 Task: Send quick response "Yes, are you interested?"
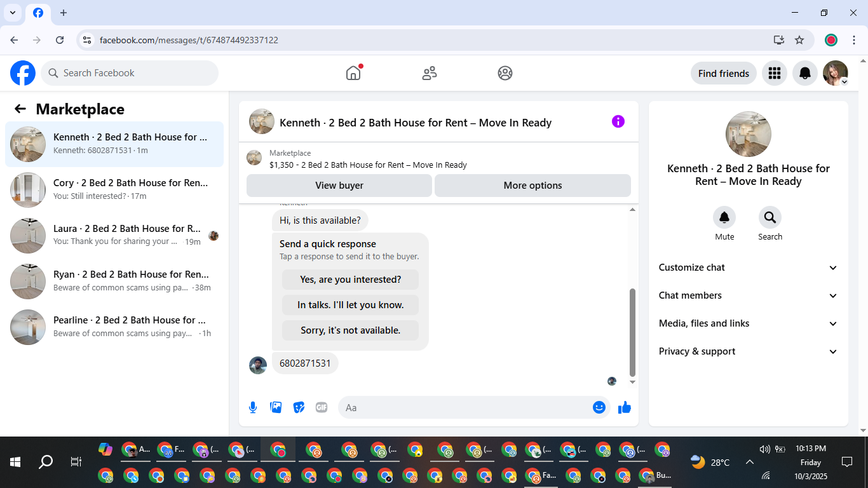point(351,280)
